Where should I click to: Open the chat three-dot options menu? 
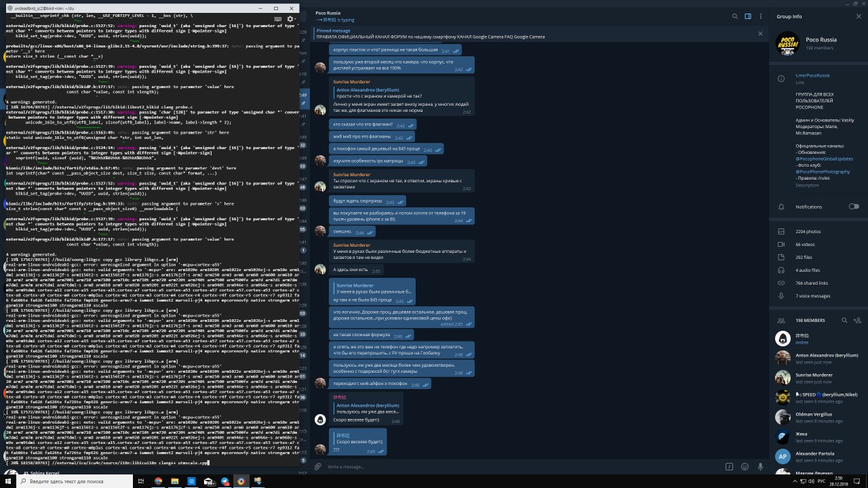tap(761, 16)
